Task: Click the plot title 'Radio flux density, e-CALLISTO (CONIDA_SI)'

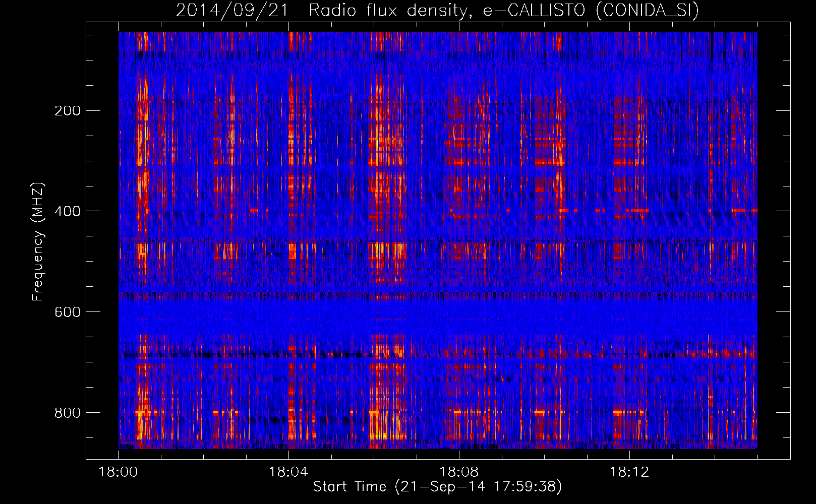Action: 504,10
